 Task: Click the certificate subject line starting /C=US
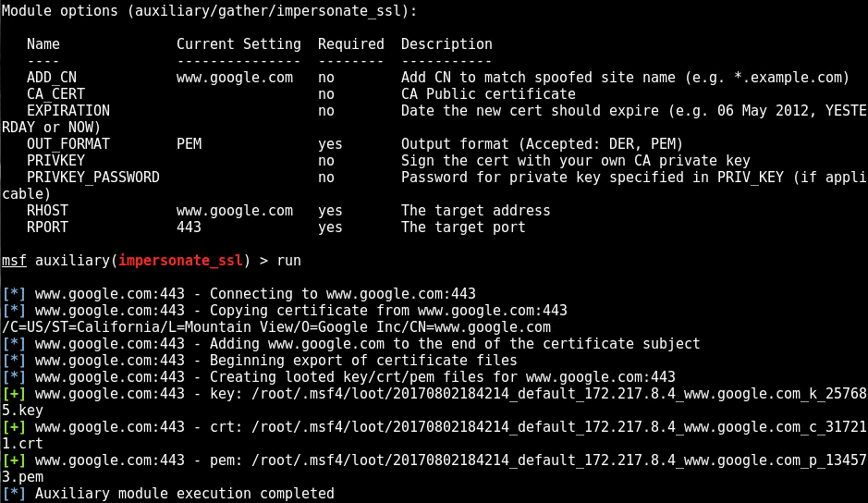275,327
